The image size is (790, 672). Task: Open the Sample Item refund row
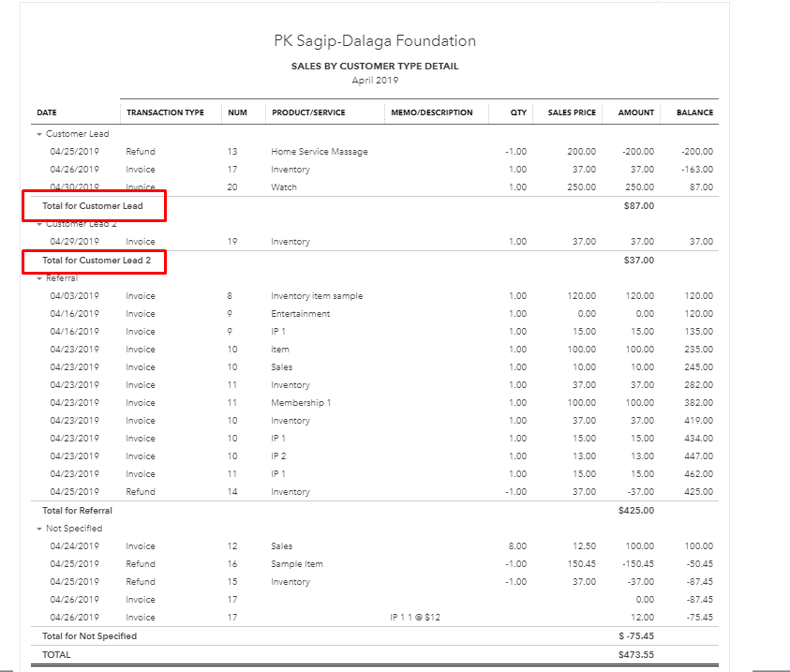click(375, 564)
